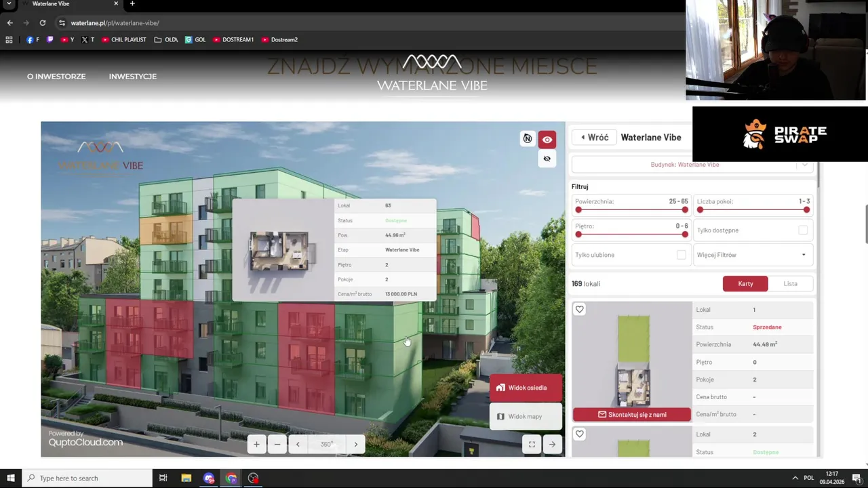Click the taskbar search box
Viewport: 868px width, 488px height.
pos(87,479)
